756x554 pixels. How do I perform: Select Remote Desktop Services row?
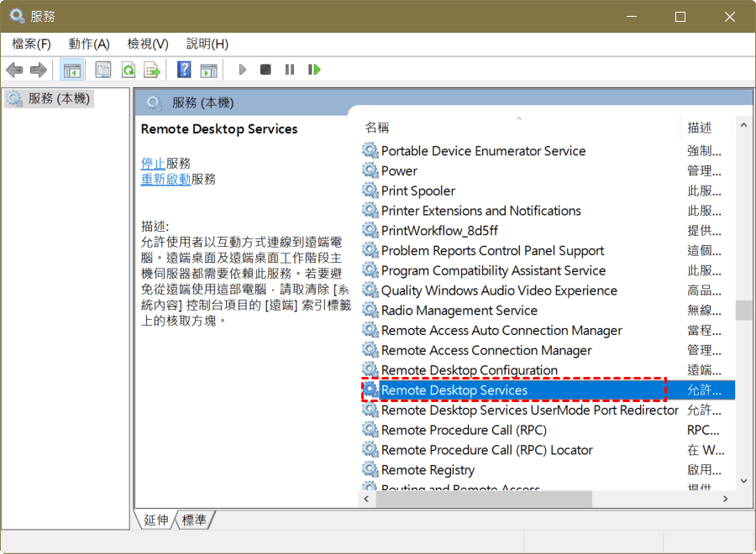(549, 389)
